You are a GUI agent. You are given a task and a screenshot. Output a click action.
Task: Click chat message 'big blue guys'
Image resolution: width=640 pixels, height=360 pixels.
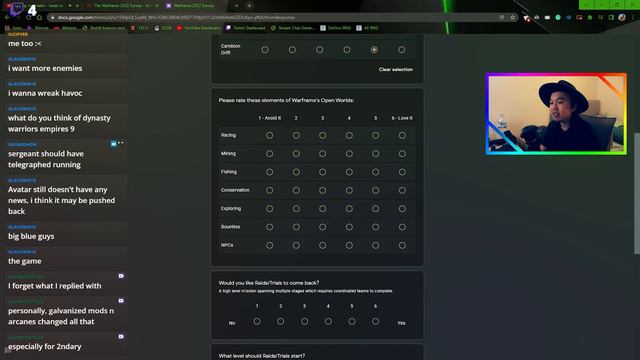[x=31, y=236]
